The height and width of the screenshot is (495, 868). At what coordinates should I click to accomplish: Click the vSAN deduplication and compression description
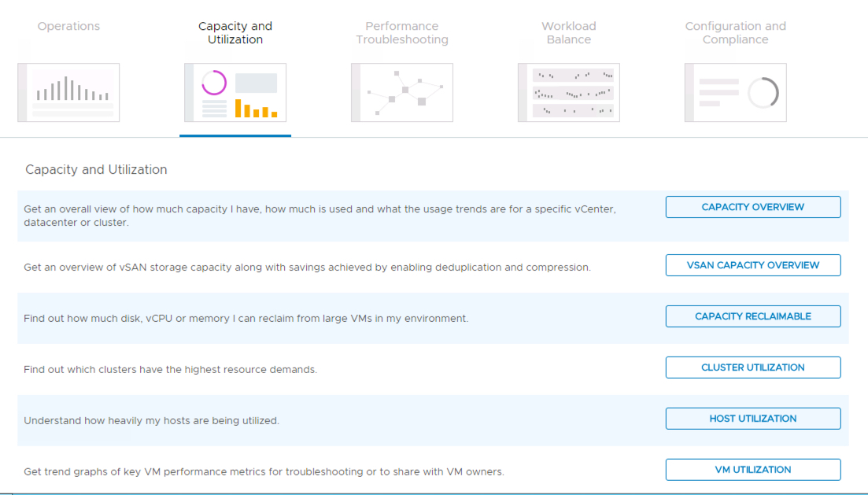click(x=307, y=268)
